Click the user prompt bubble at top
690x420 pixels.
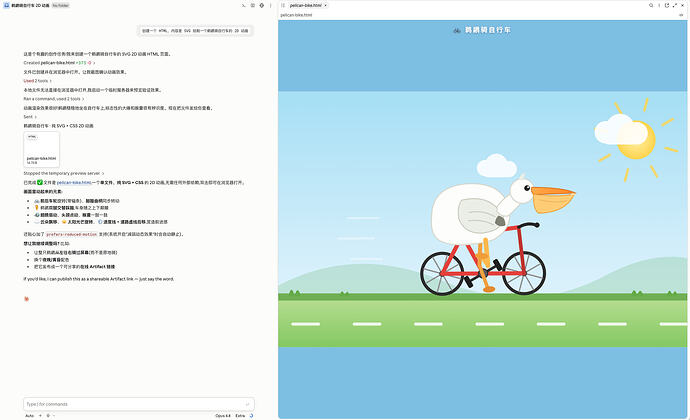click(x=195, y=31)
